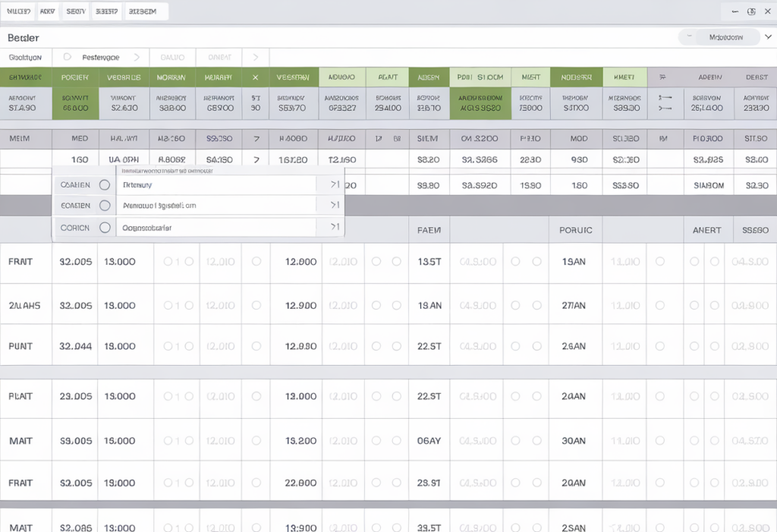Select the radio button next to ECAHEN
The image size is (777, 532).
105,206
